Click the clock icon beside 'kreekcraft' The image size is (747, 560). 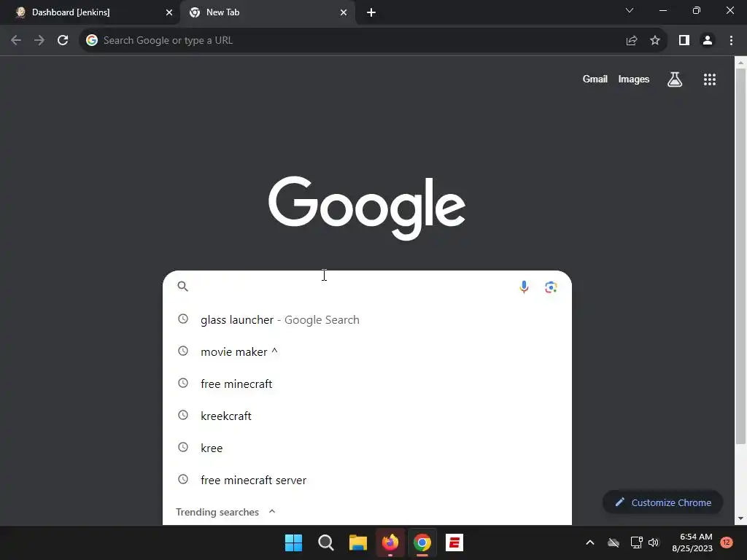point(183,415)
